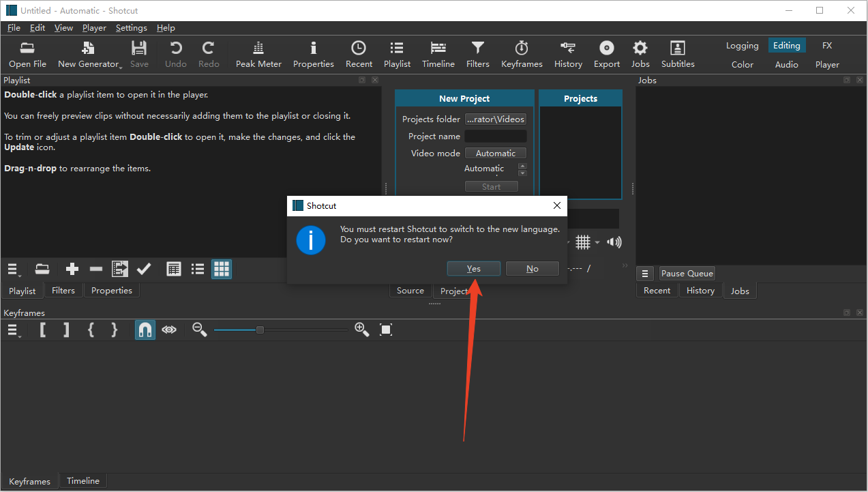Open the playlist hamburger menu
Image resolution: width=868 pixels, height=492 pixels.
click(14, 270)
